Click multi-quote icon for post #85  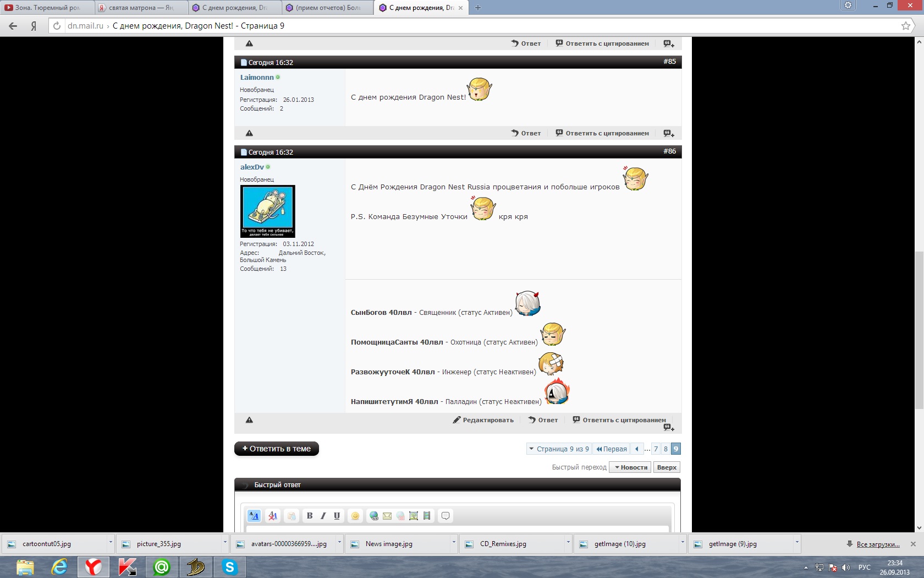(x=669, y=133)
